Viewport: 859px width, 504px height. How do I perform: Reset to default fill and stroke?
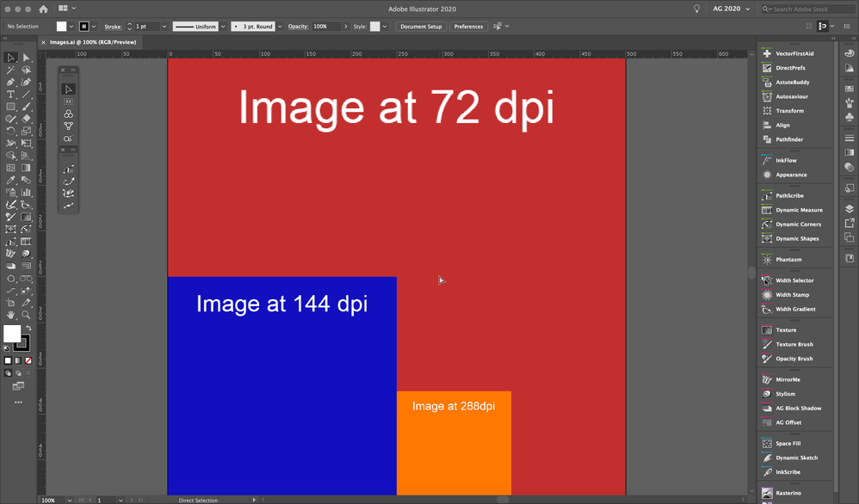pyautogui.click(x=6, y=347)
